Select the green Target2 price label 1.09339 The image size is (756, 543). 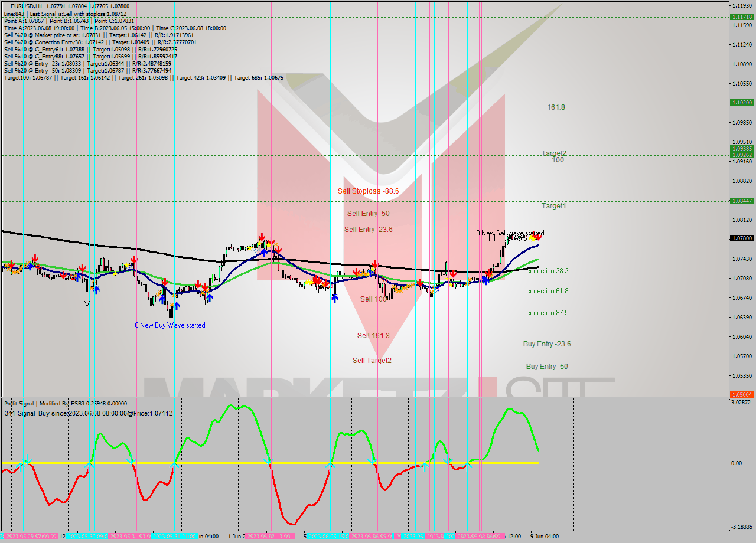tap(743, 148)
